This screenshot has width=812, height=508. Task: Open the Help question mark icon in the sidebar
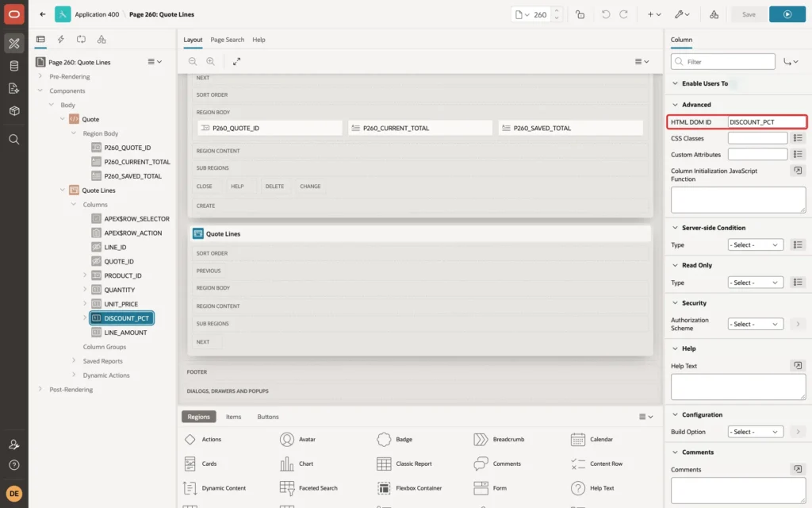click(14, 465)
